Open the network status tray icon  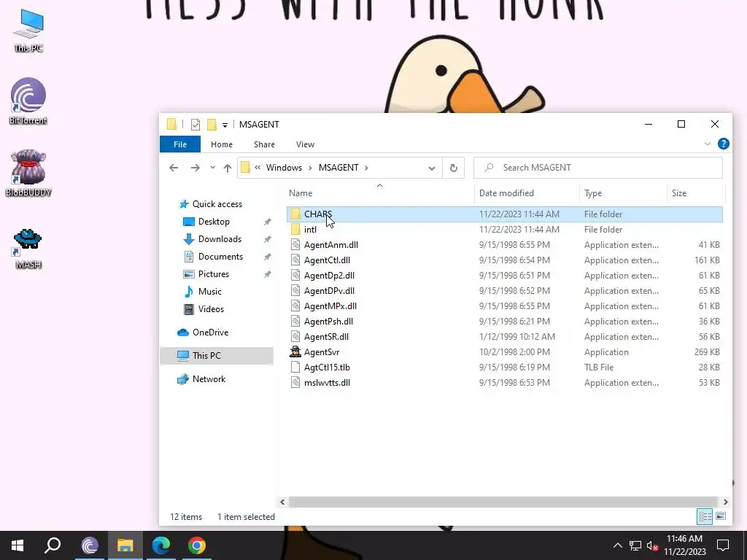[x=635, y=545]
